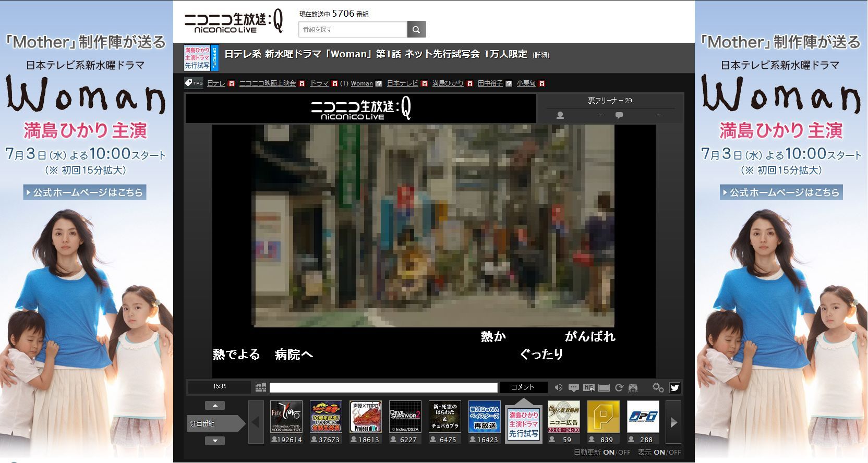Click the player's ニコニコ生放送:Q banner
This screenshot has height=463, width=868.
[x=361, y=109]
